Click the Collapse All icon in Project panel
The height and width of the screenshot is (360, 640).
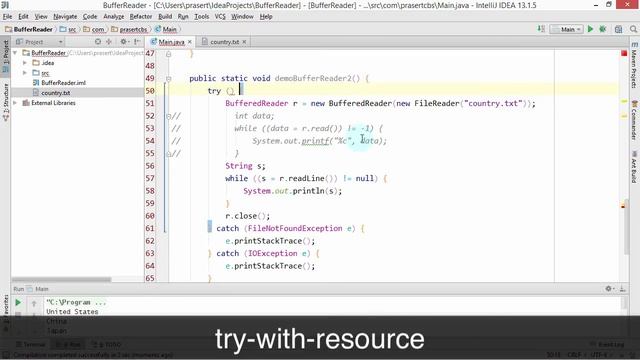109,42
